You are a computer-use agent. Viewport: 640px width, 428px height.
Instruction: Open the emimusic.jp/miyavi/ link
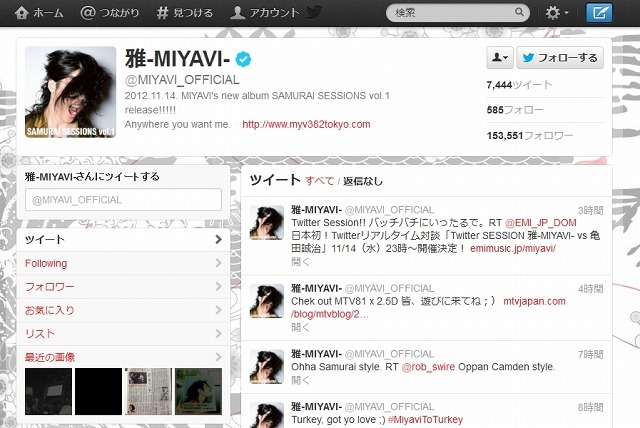(513, 248)
